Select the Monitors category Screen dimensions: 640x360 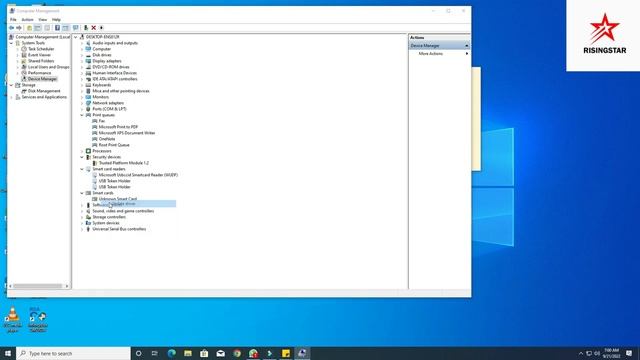point(100,97)
